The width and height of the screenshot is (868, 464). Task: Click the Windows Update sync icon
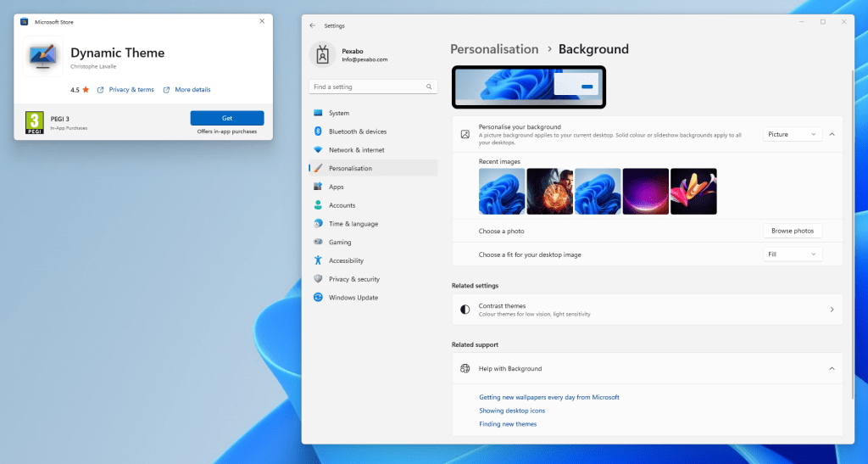(x=318, y=298)
